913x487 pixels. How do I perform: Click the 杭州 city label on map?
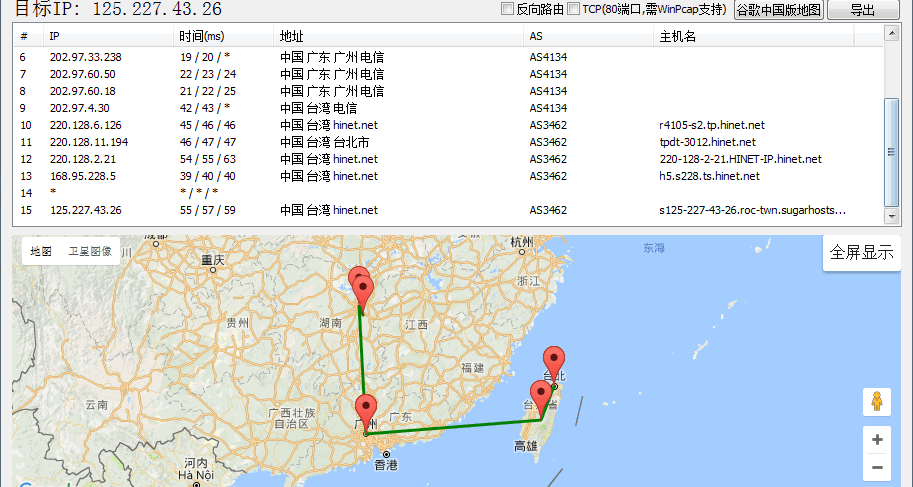click(x=522, y=242)
